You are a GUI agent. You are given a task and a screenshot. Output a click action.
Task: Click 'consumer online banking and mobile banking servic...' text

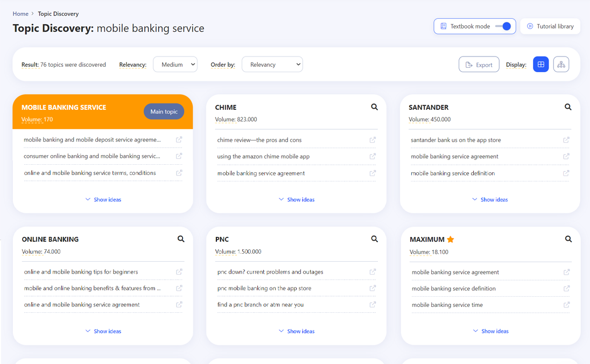pyautogui.click(x=92, y=156)
